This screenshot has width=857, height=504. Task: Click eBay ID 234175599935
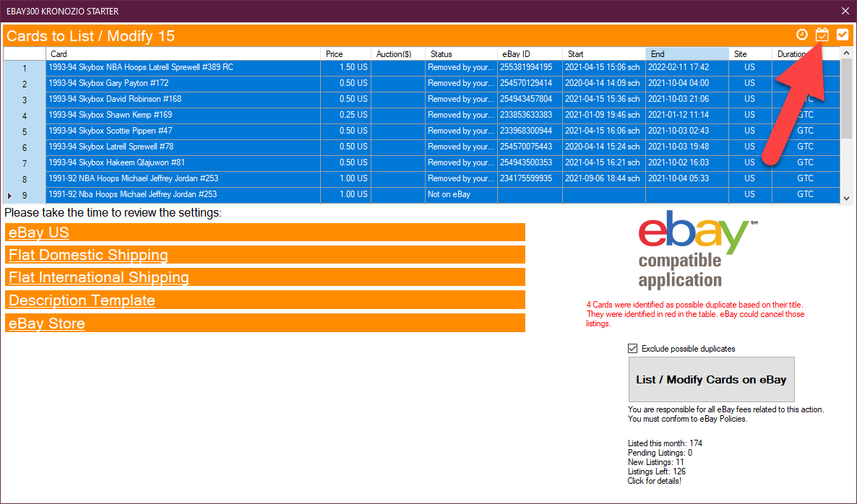[530, 178]
